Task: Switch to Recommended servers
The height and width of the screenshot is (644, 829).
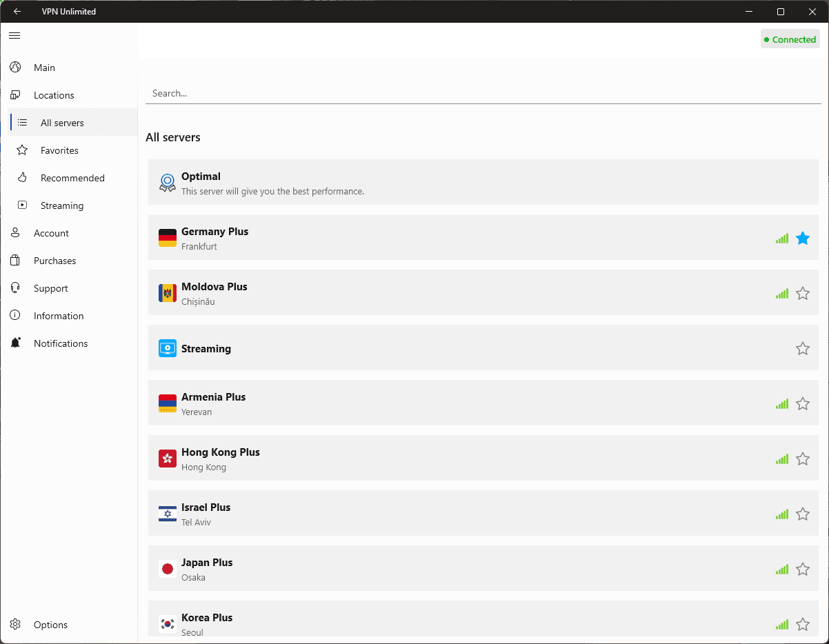Action: pyautogui.click(x=72, y=178)
